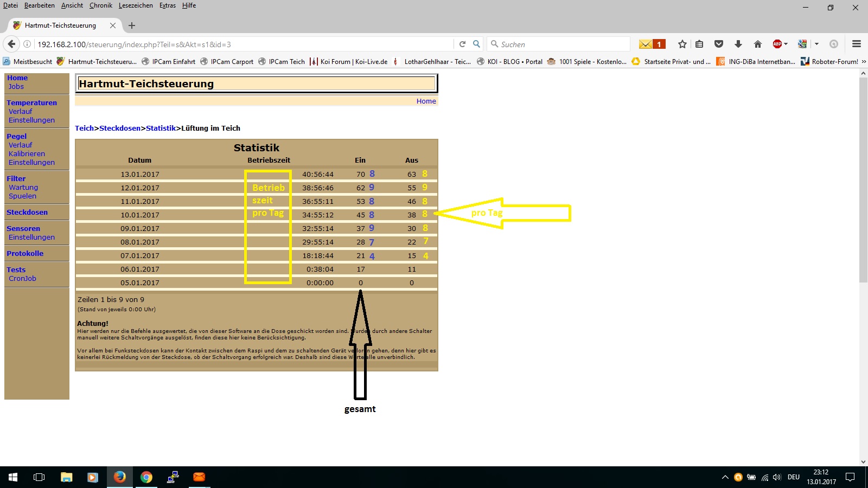Screen dimensions: 868x488
Task: Open the Pocket save icon
Action: [x=719, y=44]
